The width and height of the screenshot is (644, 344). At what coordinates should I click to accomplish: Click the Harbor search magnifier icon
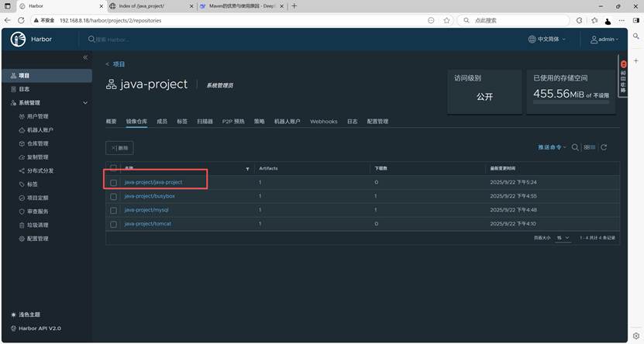[91, 39]
